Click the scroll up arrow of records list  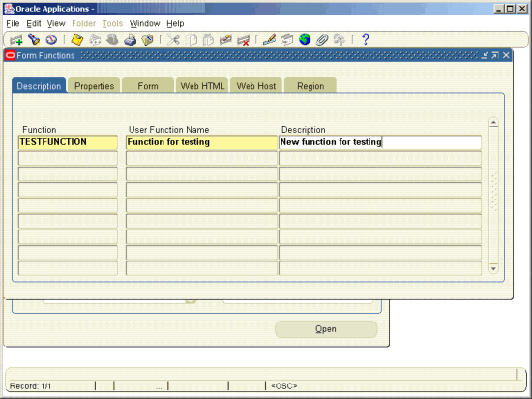[493, 122]
